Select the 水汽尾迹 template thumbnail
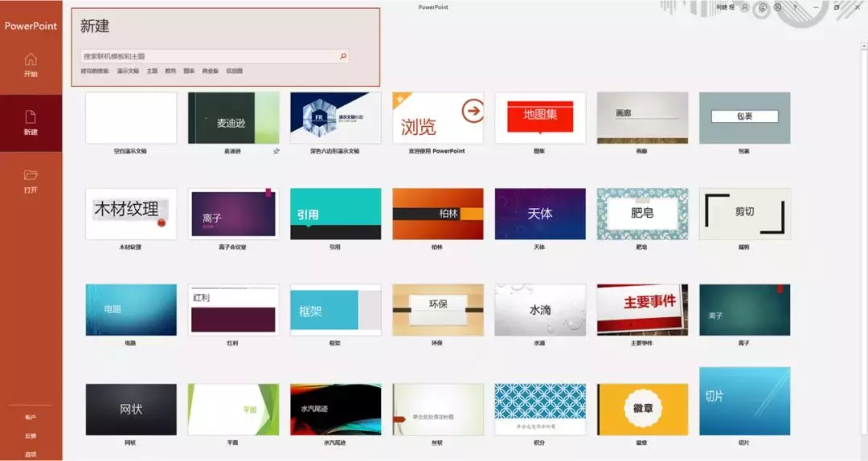Screen dimensions: 868x461 pos(335,410)
